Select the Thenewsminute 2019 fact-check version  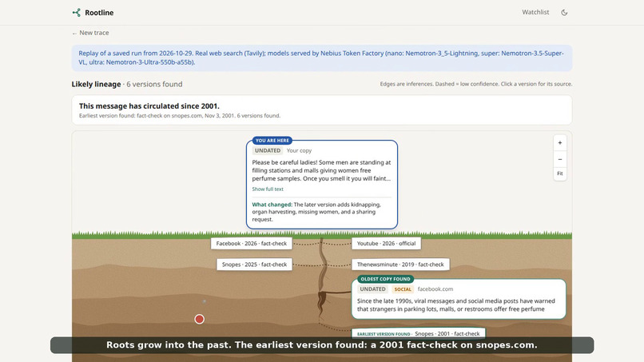(x=400, y=265)
